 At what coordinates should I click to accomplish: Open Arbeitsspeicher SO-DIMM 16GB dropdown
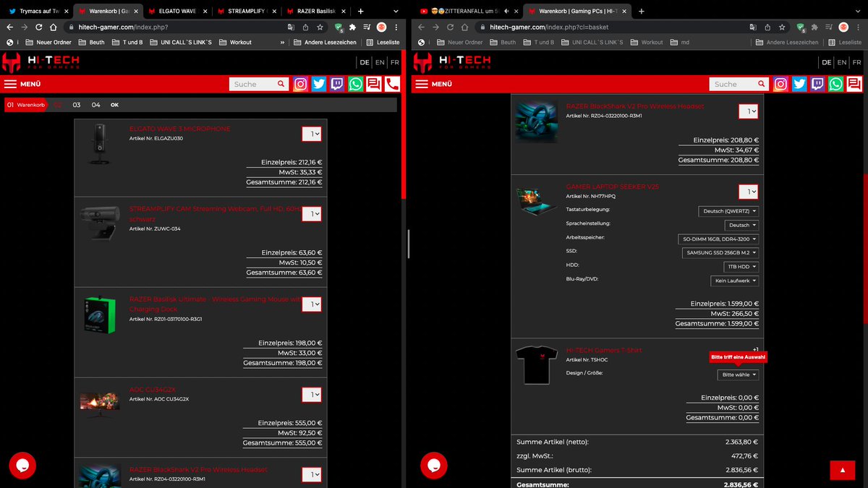tap(719, 239)
